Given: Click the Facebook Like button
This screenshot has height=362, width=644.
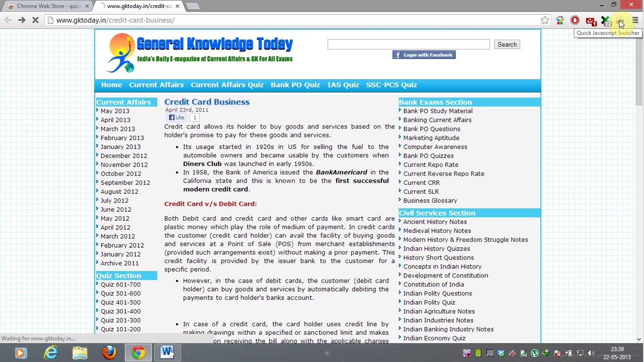Looking at the screenshot, I should (x=177, y=117).
